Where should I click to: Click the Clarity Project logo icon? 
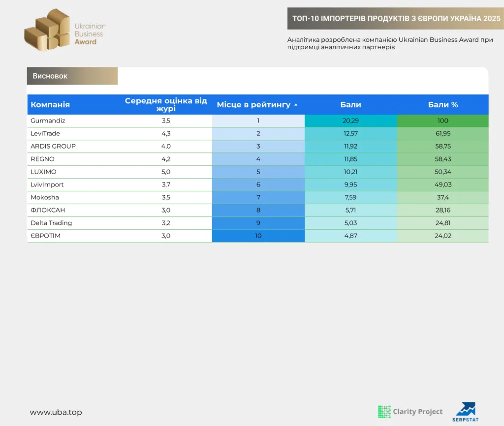coord(384,412)
